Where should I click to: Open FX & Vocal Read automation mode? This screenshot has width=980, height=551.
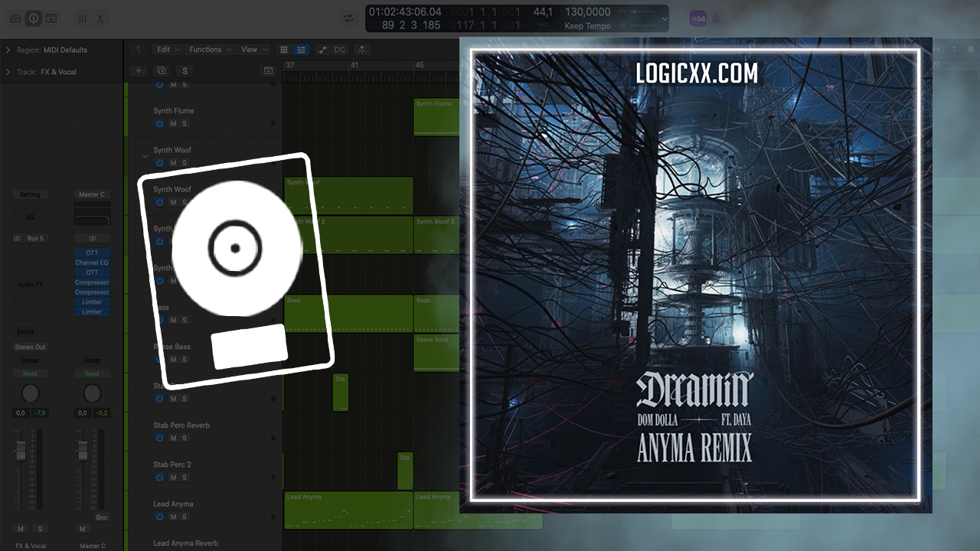pyautogui.click(x=30, y=373)
